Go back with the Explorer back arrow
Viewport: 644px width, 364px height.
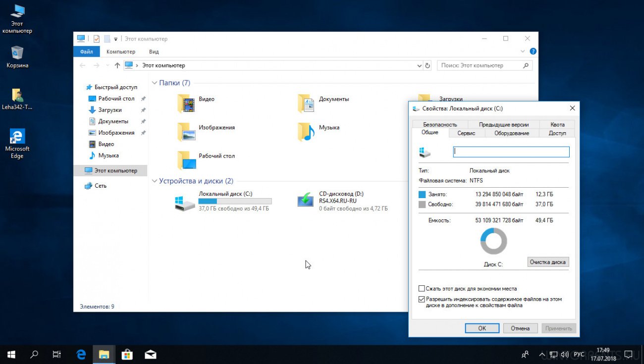point(82,65)
